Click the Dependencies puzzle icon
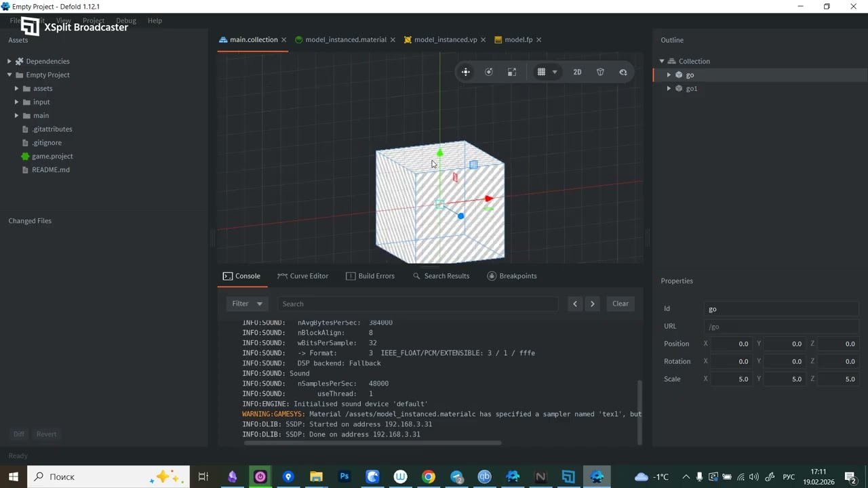Screen dimensions: 868x488 click(20, 61)
